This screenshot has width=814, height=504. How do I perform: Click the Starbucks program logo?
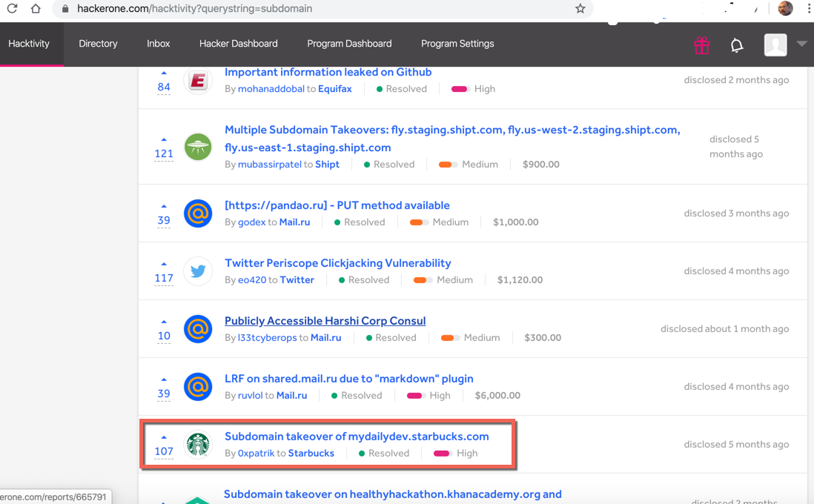click(x=198, y=445)
